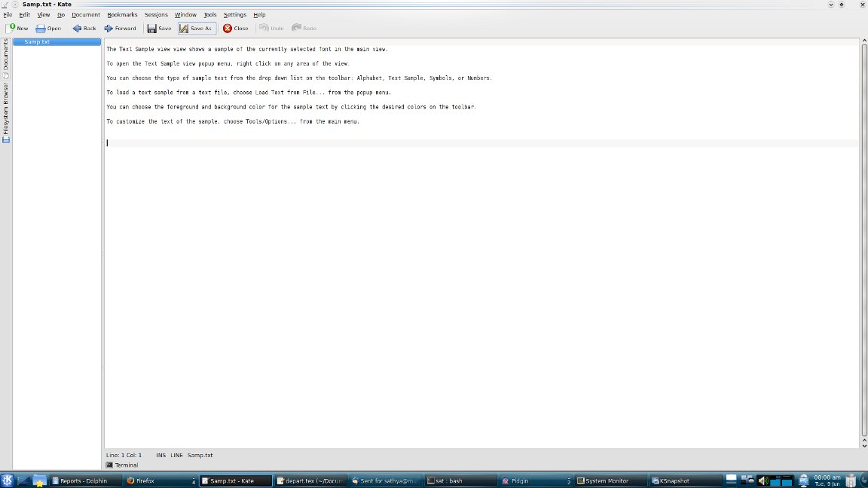Open the Tools menu
The image size is (868, 488).
tap(210, 14)
